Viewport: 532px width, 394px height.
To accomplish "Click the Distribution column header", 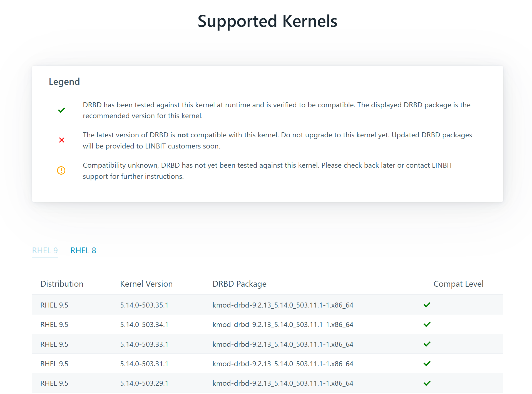I will coord(62,284).
